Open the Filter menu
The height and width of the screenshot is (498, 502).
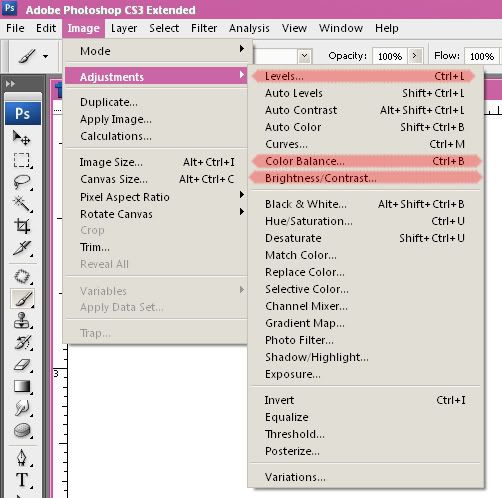[204, 28]
